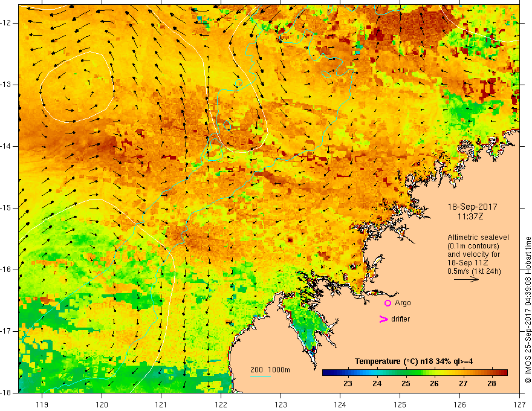532x411 pixels.
Task: Click longitude axis label '119'
Action: (42, 404)
